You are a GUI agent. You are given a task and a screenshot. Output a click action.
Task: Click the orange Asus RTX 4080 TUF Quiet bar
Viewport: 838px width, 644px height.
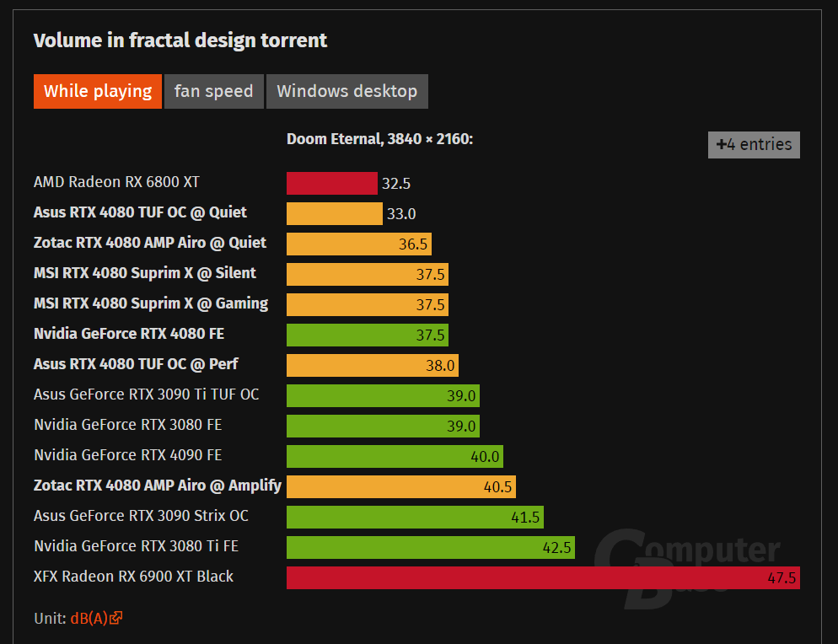(335, 214)
